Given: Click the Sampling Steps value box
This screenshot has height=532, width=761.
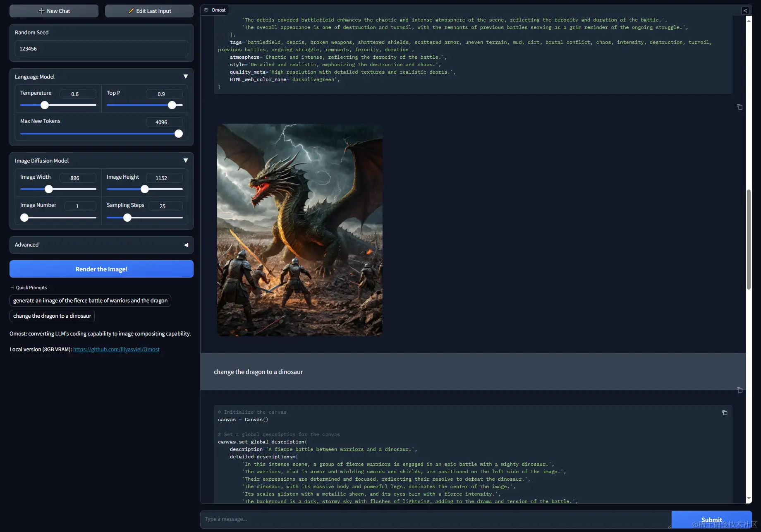Looking at the screenshot, I should [x=165, y=206].
